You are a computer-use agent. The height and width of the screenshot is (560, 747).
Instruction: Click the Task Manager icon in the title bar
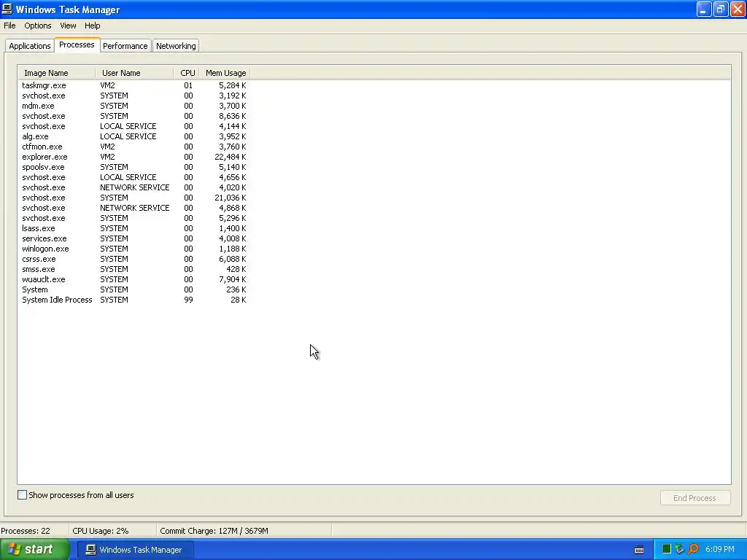pos(7,9)
